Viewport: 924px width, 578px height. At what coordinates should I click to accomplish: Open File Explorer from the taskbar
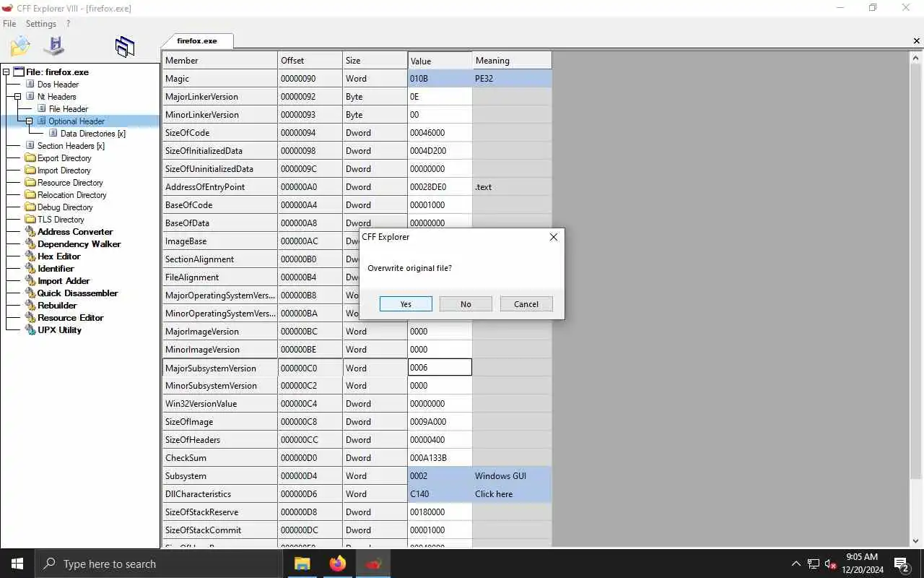click(302, 564)
